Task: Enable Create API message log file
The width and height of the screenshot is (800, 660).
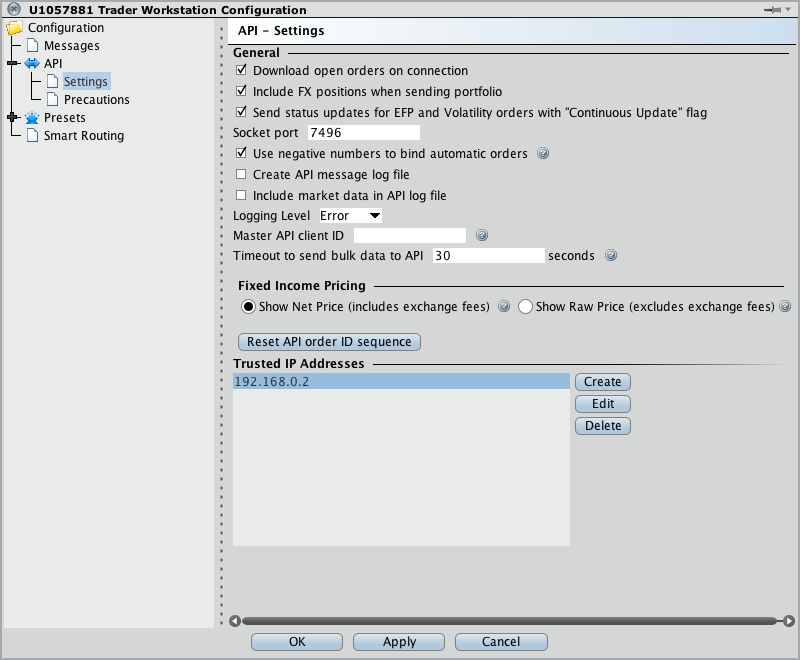Action: [x=241, y=174]
